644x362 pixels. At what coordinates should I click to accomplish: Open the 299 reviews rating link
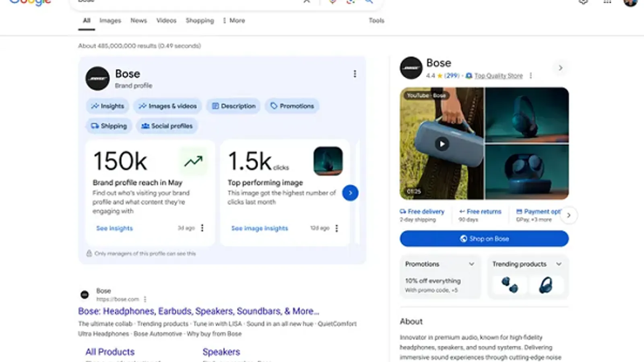(x=452, y=76)
